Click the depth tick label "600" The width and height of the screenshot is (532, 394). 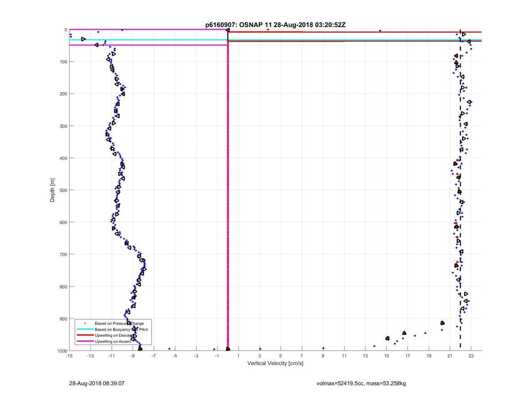tap(63, 222)
